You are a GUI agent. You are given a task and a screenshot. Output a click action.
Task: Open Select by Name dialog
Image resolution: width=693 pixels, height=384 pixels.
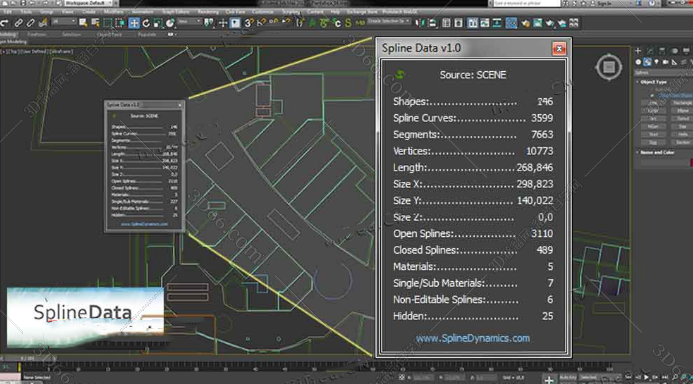coord(95,23)
